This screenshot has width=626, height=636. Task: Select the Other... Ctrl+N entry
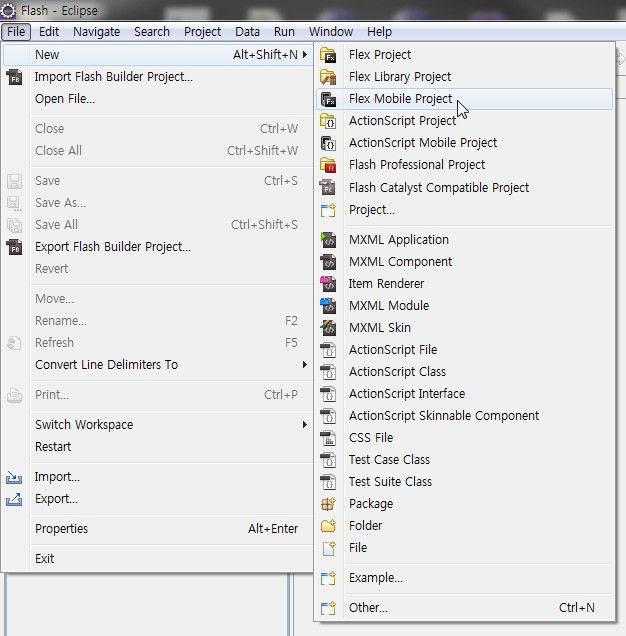(x=464, y=608)
